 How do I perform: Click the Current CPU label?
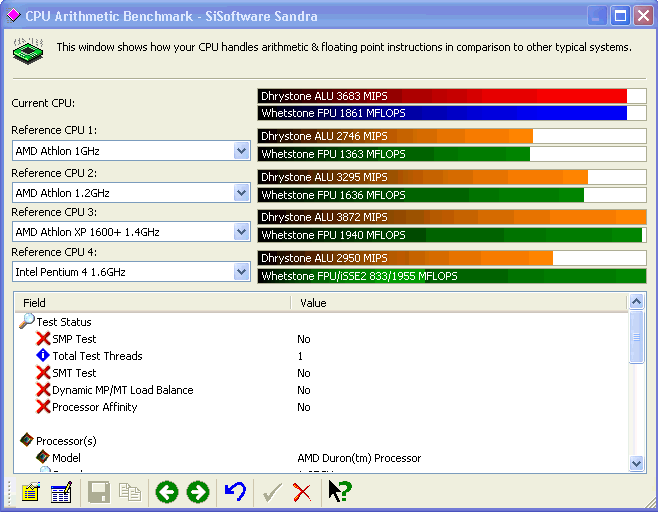(x=43, y=103)
